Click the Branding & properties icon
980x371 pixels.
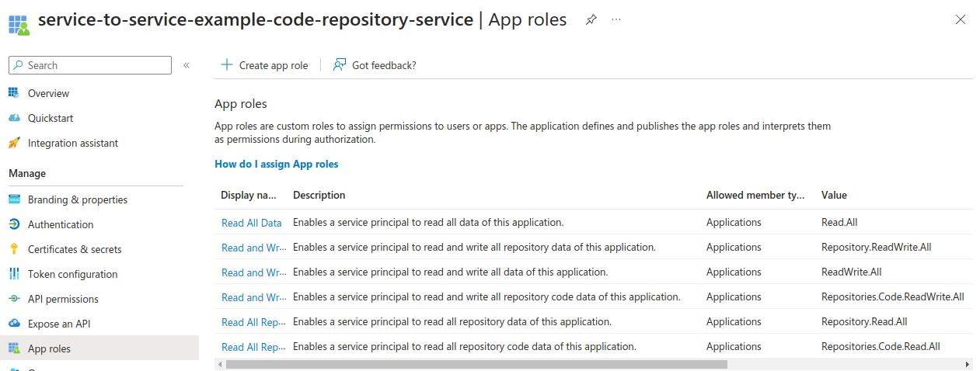(14, 199)
